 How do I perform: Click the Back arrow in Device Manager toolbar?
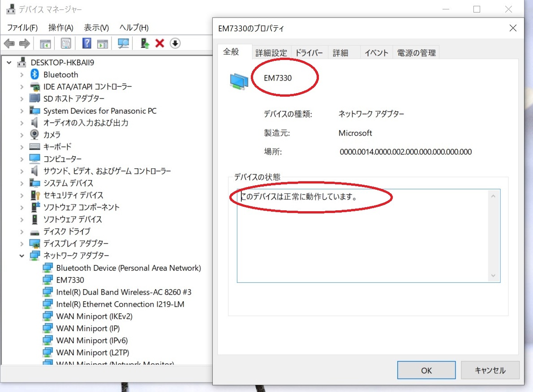click(9, 43)
